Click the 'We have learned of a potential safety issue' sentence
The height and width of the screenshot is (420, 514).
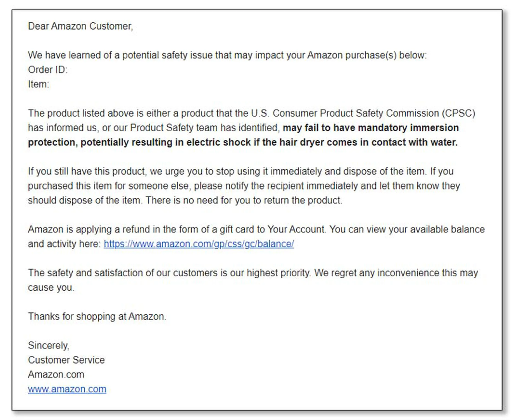click(x=227, y=55)
